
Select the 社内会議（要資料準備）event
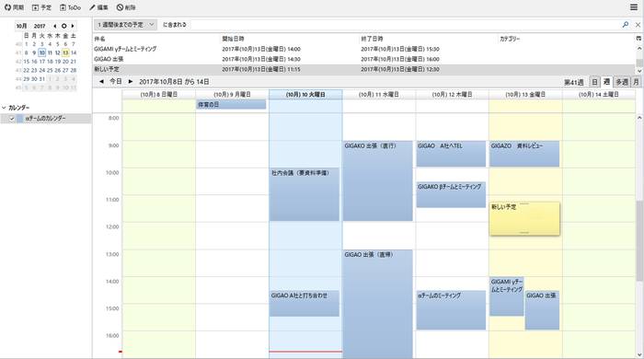305,194
